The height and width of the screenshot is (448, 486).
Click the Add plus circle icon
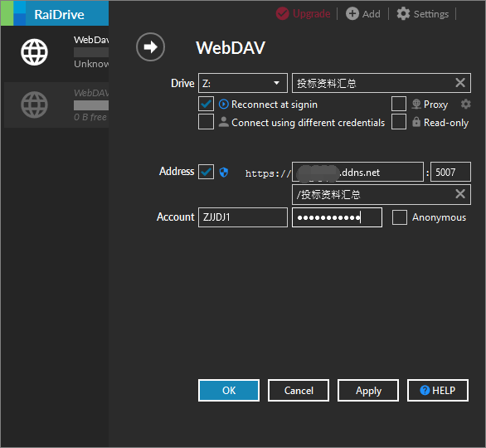pyautogui.click(x=352, y=13)
